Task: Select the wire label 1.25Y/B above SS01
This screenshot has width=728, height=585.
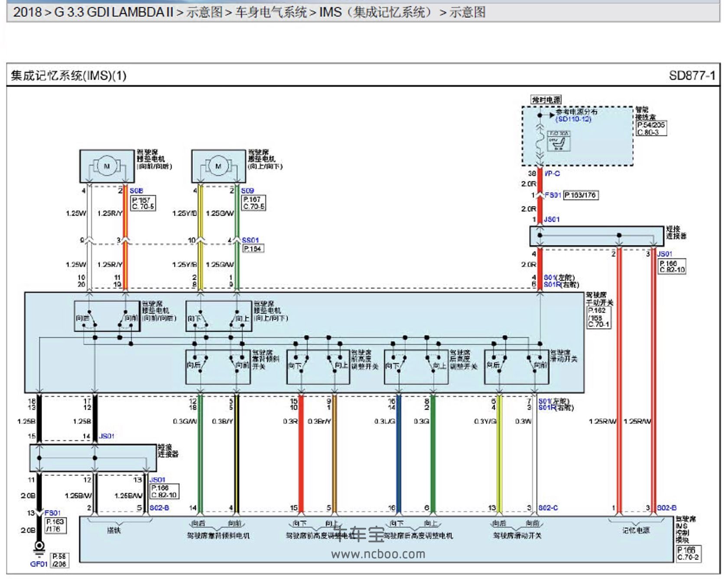Action: (185, 213)
